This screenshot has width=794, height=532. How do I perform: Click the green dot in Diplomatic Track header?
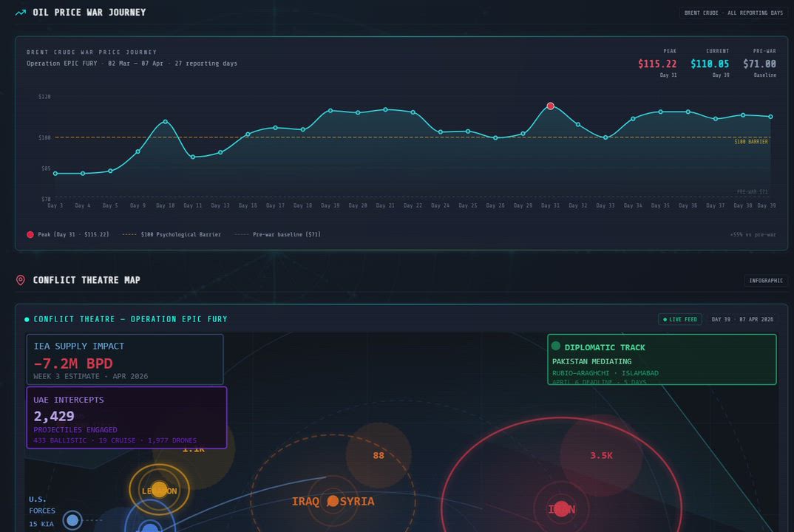(555, 346)
